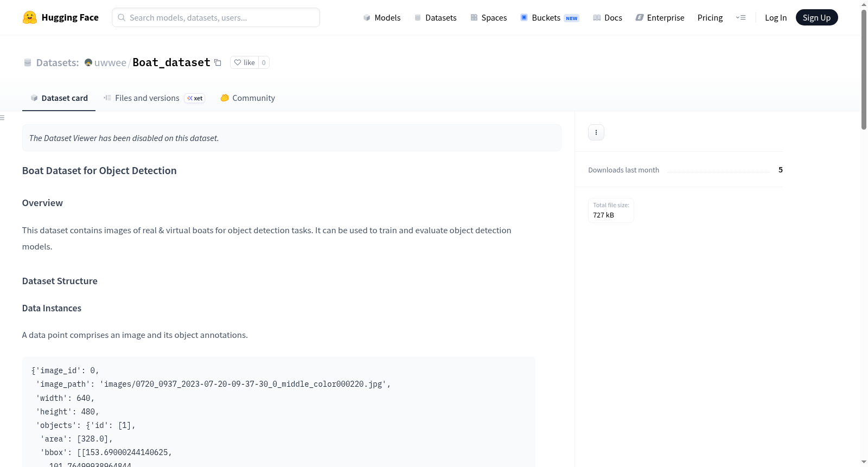Screen dimensions: 868x467
Task: Open Spaces in the top navigation
Action: (x=488, y=17)
